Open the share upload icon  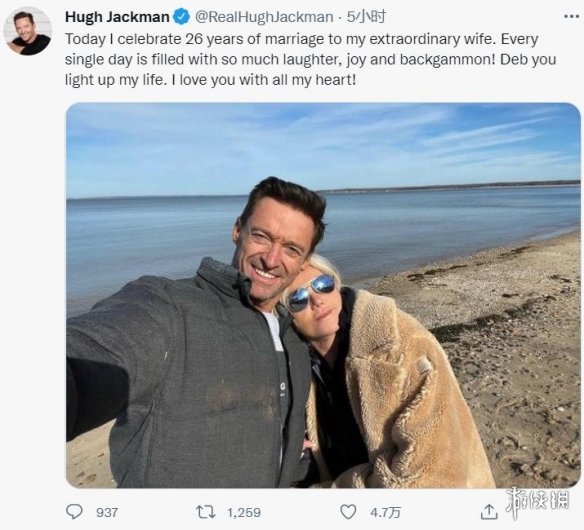489,512
